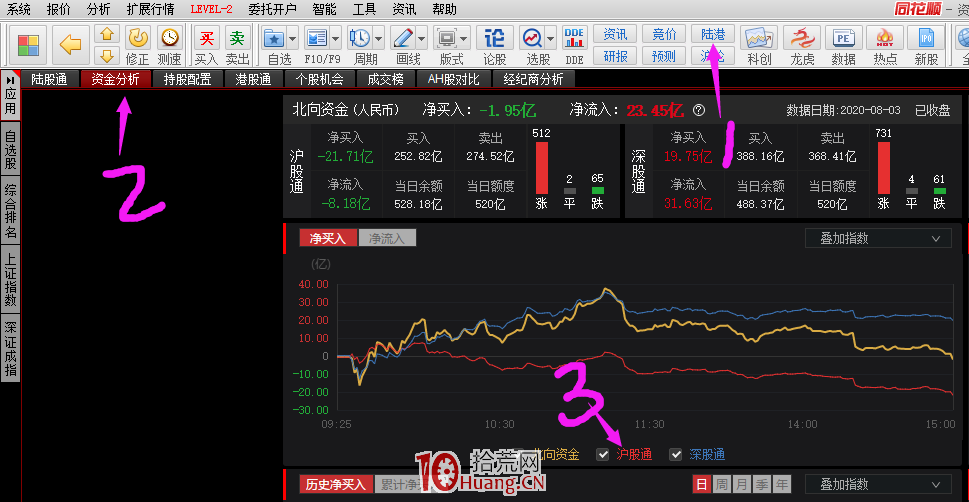
Task: Click the 资讯 toolbar button
Action: [x=615, y=35]
